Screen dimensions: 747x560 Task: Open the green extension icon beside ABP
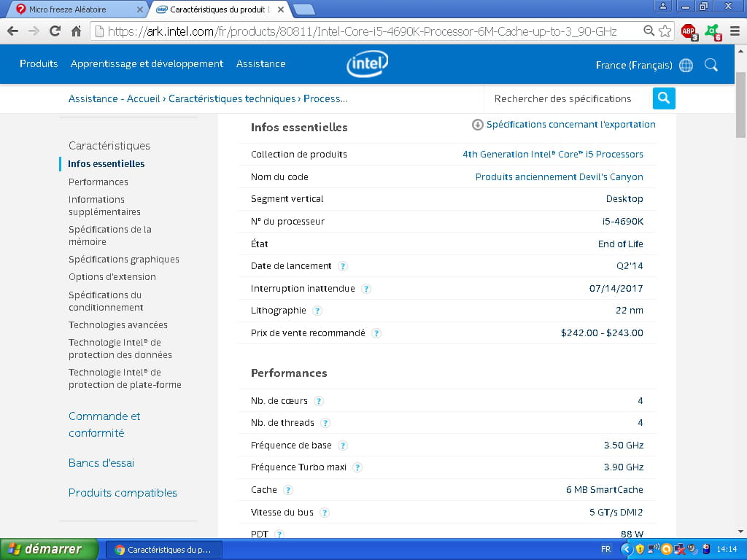713,32
